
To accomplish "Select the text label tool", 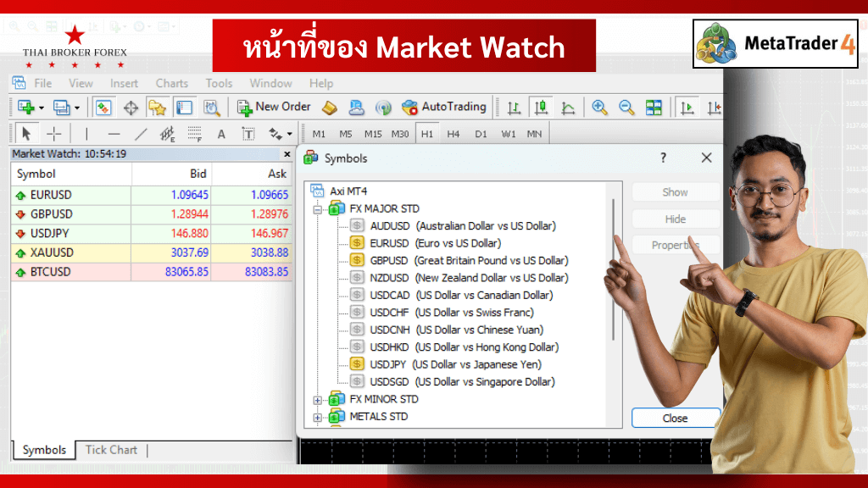I will pyautogui.click(x=248, y=133).
